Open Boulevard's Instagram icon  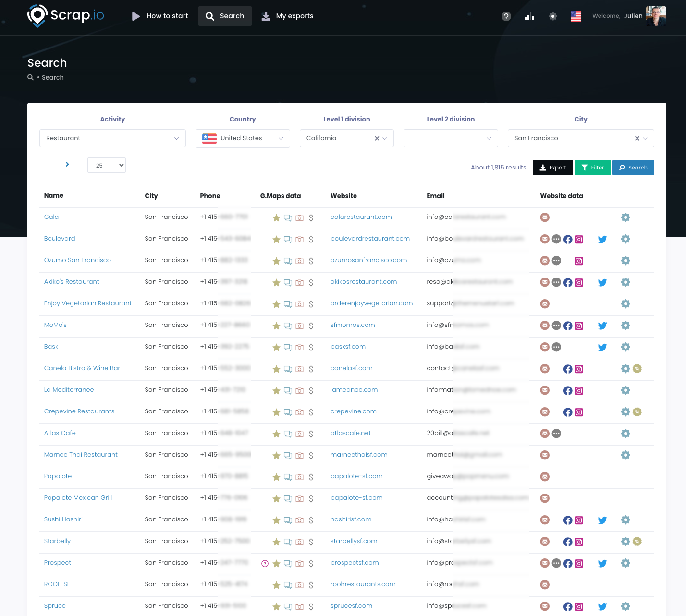[579, 239]
